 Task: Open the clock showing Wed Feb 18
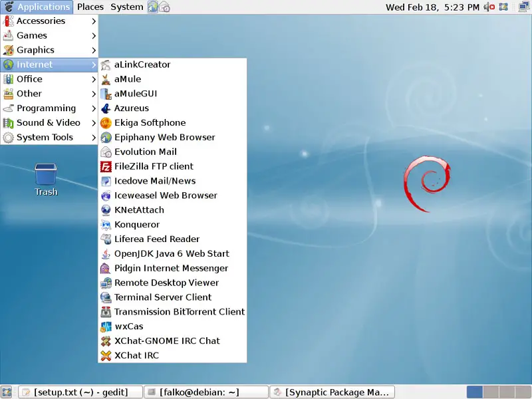coord(433,7)
